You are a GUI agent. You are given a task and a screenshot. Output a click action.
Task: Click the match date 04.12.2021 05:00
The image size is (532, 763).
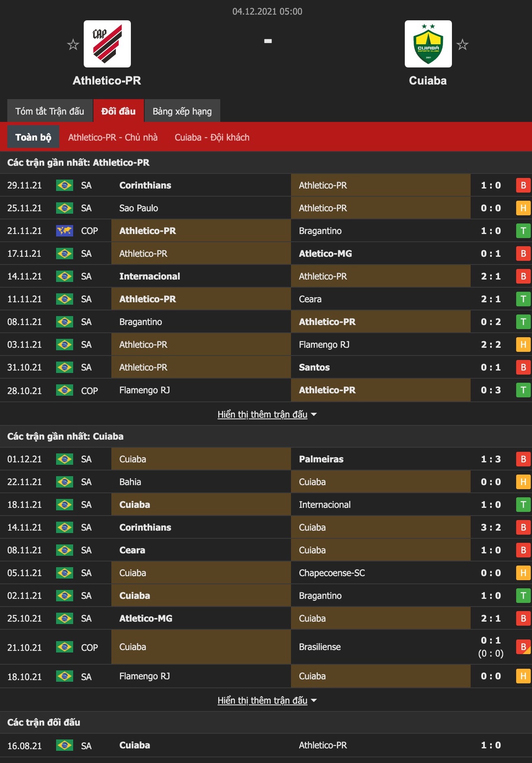267,11
